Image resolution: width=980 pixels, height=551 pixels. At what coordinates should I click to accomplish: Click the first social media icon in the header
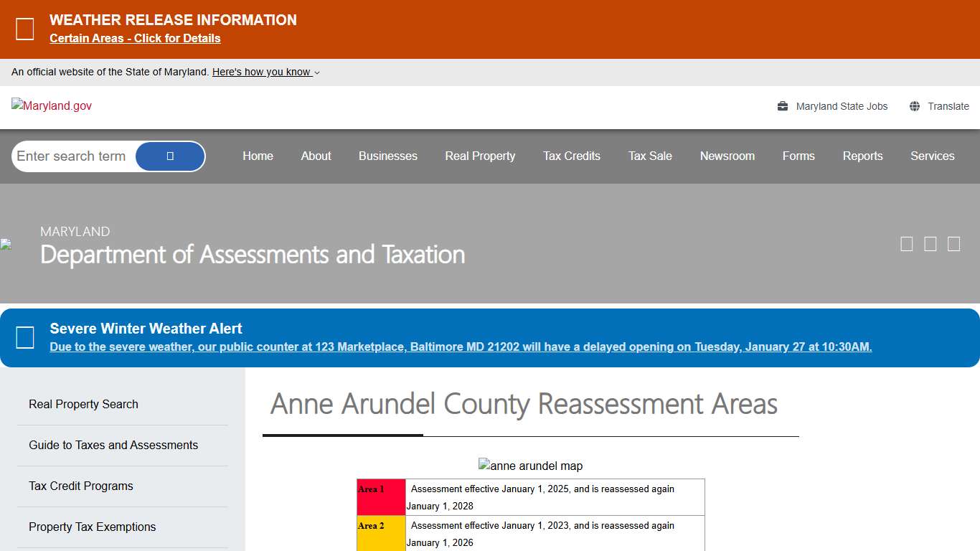tap(906, 244)
